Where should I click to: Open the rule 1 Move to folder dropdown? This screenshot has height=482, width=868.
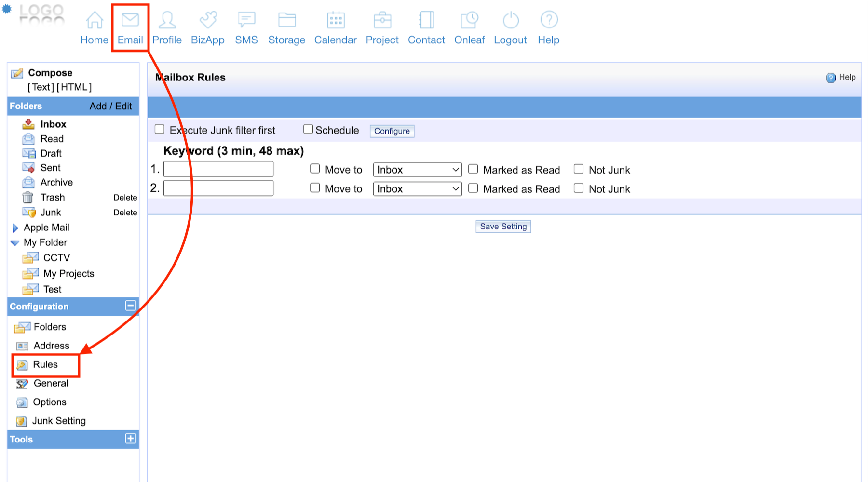click(417, 170)
